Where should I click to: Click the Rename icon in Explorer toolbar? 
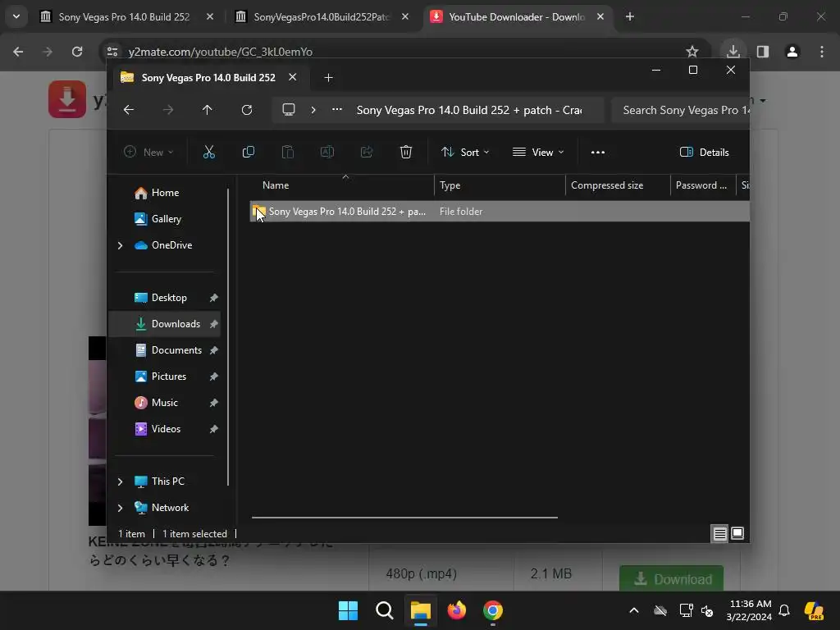tap(326, 152)
